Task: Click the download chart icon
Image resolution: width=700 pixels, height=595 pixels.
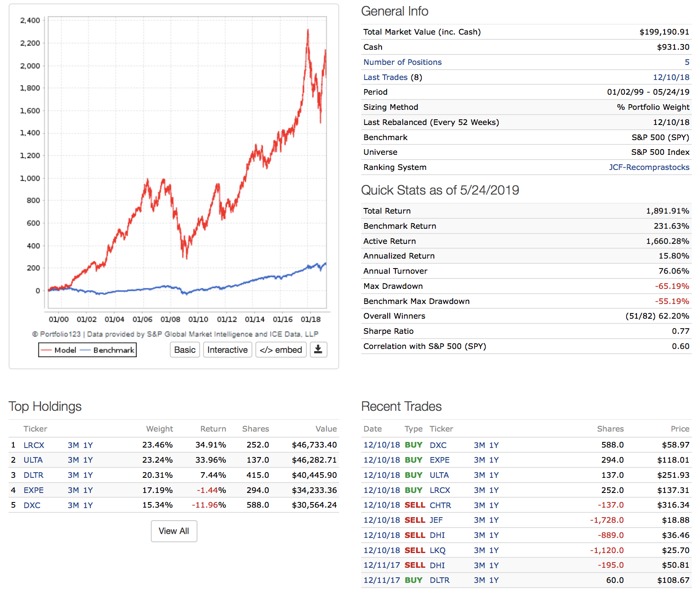Action: pos(318,350)
